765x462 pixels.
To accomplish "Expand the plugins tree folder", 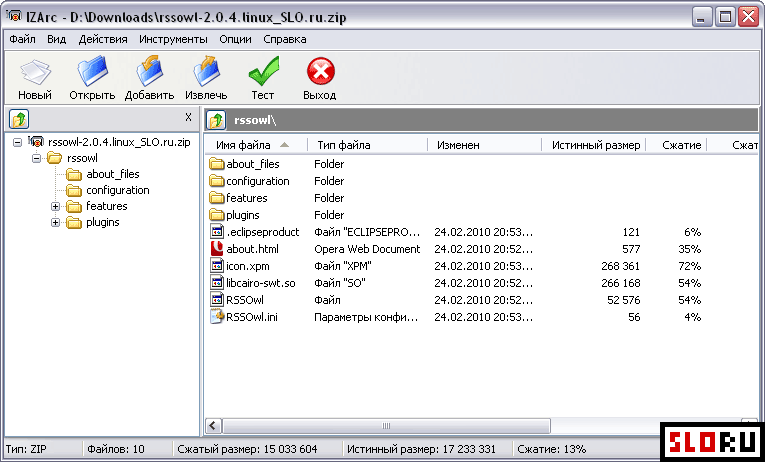I will (x=56, y=222).
